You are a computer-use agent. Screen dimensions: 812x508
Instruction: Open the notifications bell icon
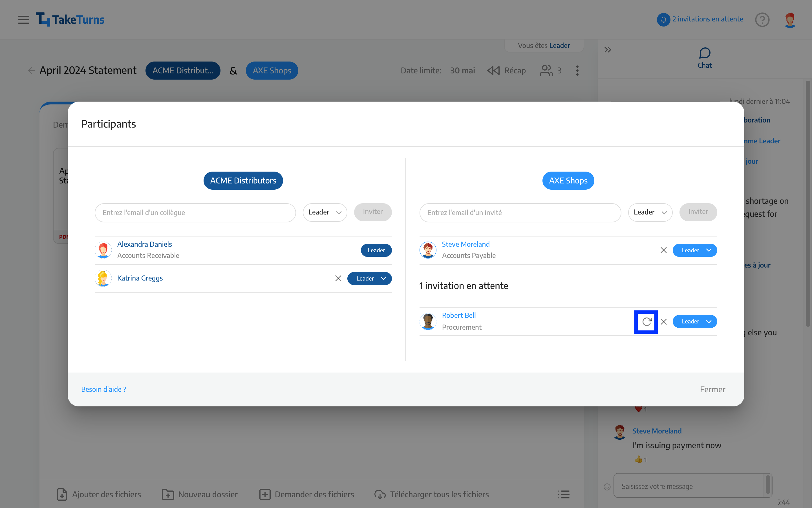(663, 19)
